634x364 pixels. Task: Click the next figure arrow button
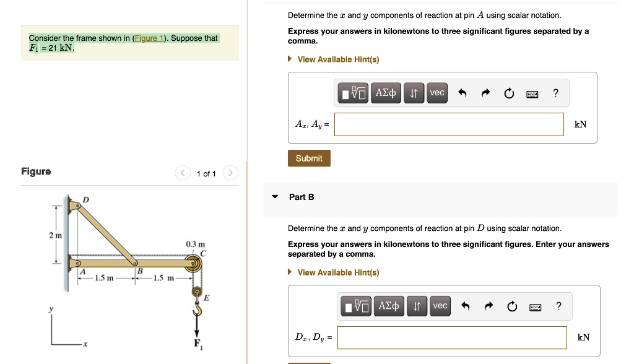[x=229, y=173]
